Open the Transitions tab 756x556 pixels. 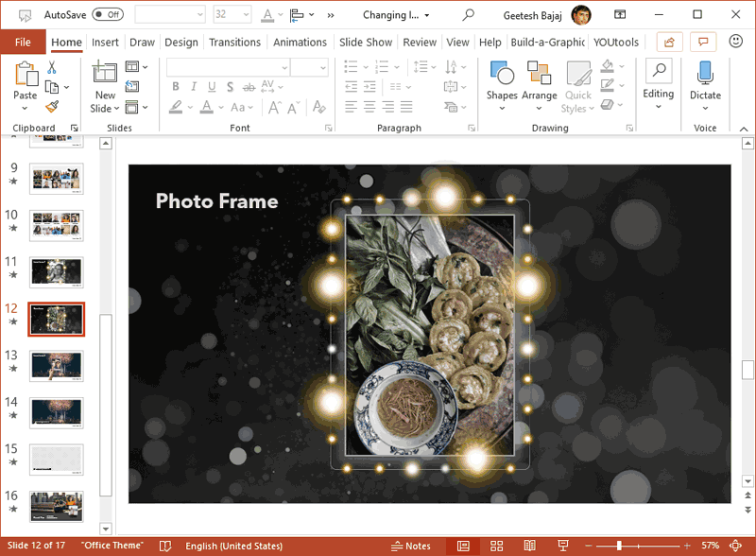pyautogui.click(x=234, y=43)
